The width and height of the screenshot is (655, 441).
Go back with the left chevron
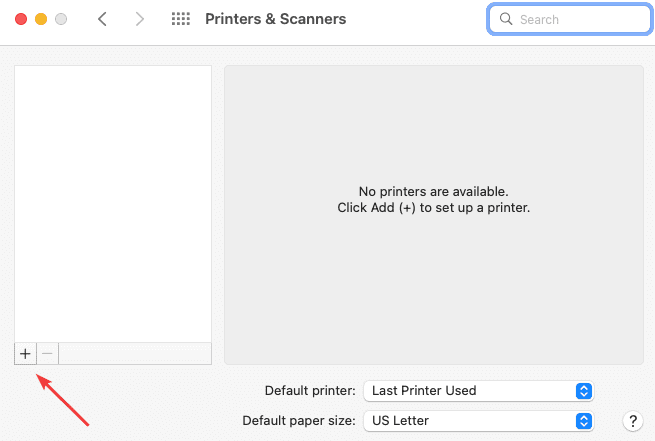coord(102,19)
